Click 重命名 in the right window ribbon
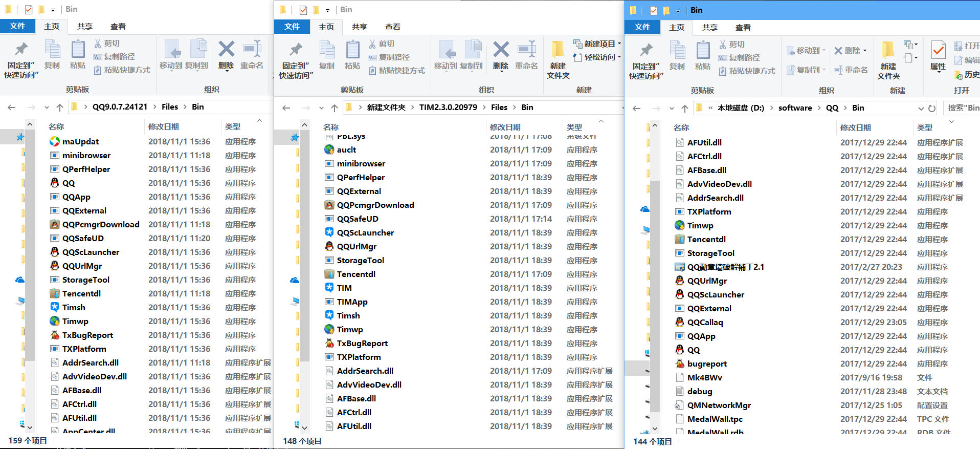Screen dimensions: 980x449 851,70
